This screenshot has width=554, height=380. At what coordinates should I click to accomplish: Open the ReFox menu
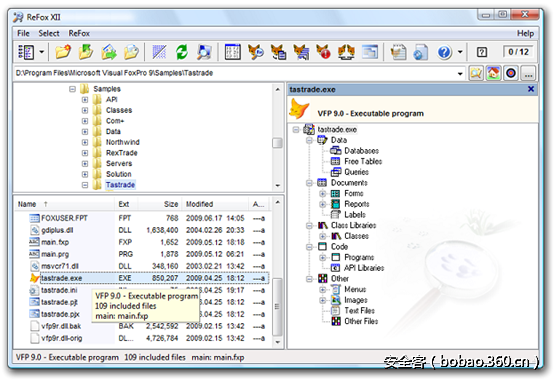point(79,33)
